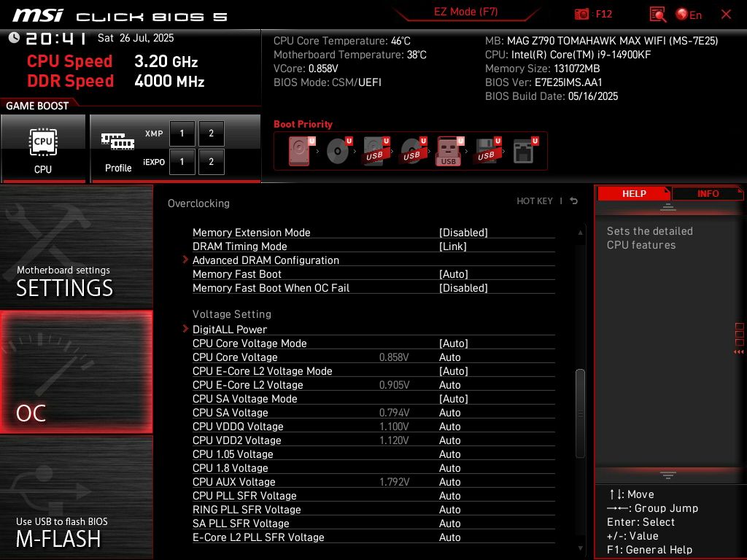Change language via the globe En icon
The image size is (747, 560).
click(689, 15)
